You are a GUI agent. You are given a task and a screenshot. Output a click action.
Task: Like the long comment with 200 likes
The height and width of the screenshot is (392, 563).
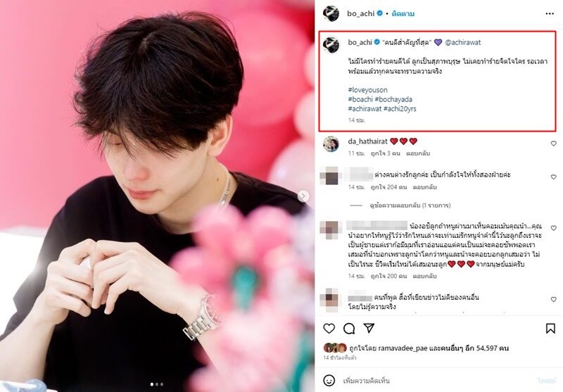(553, 228)
